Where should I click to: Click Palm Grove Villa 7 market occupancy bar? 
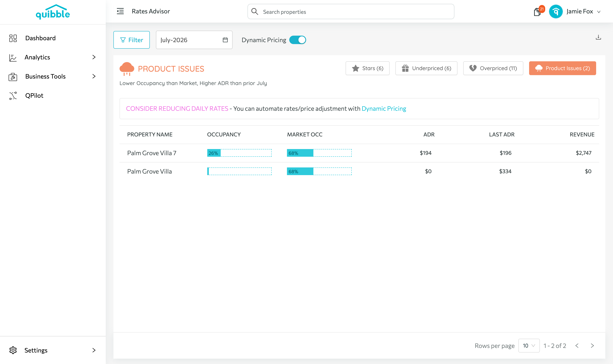tap(319, 153)
